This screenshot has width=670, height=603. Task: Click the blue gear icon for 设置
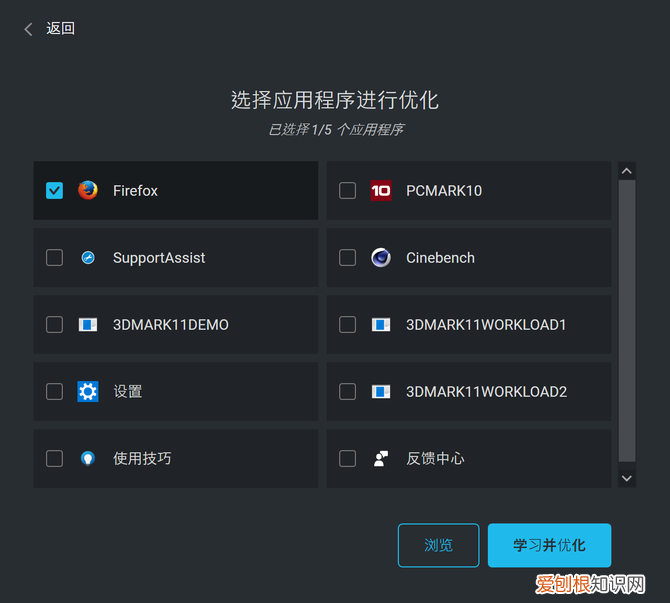tap(88, 391)
